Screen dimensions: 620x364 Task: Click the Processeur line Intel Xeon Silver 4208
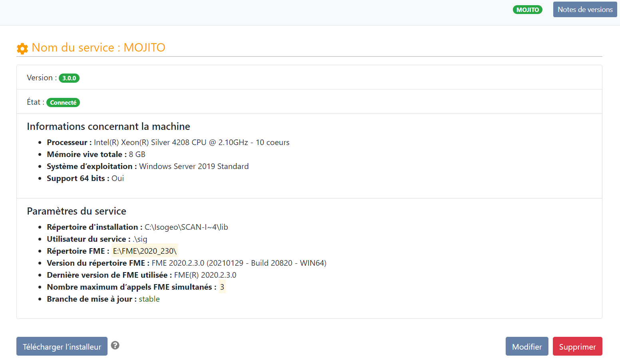[168, 142]
